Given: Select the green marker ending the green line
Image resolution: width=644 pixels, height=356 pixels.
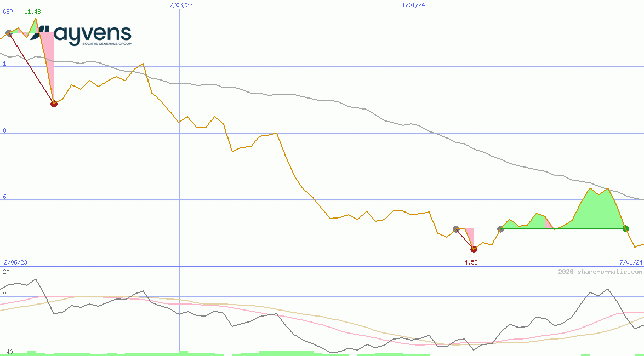Looking at the screenshot, I should click(625, 228).
